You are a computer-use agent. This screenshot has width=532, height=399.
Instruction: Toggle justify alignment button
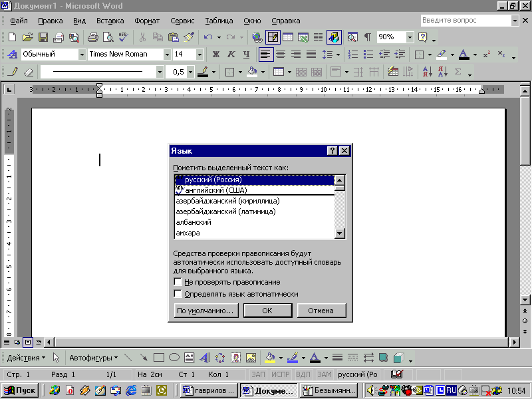click(x=311, y=55)
